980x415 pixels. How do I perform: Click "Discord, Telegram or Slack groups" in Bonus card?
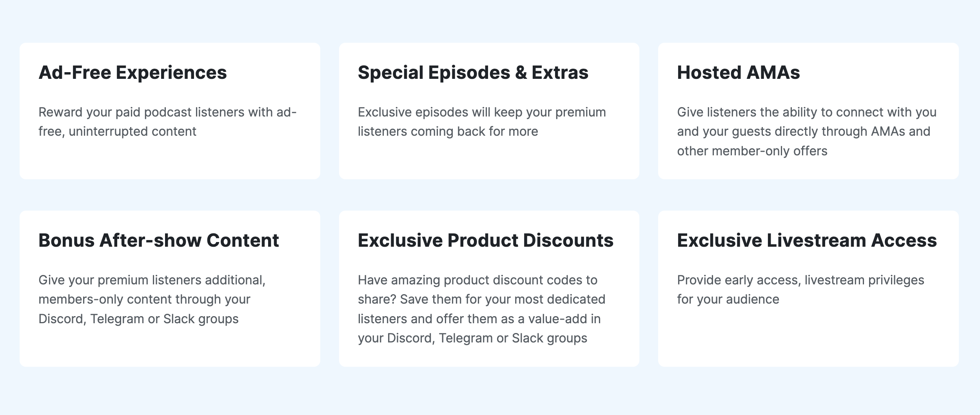pos(138,319)
